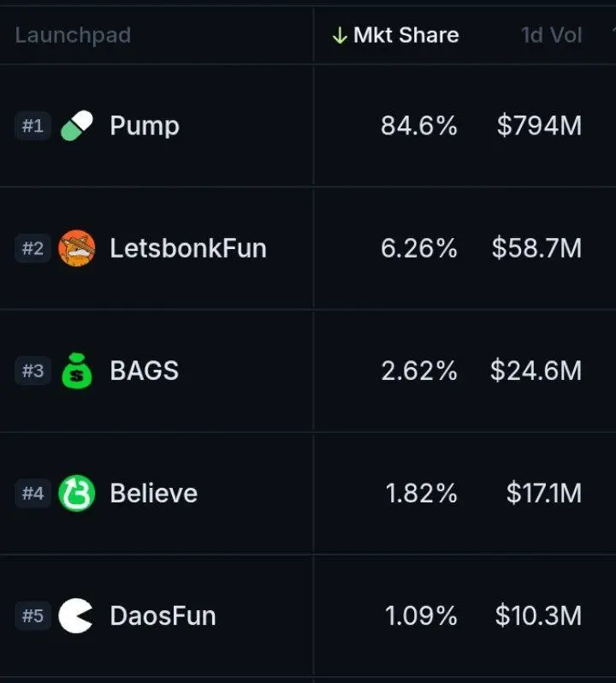The width and height of the screenshot is (616, 683).
Task: Open the Pump launchpad name
Action: [x=145, y=126]
